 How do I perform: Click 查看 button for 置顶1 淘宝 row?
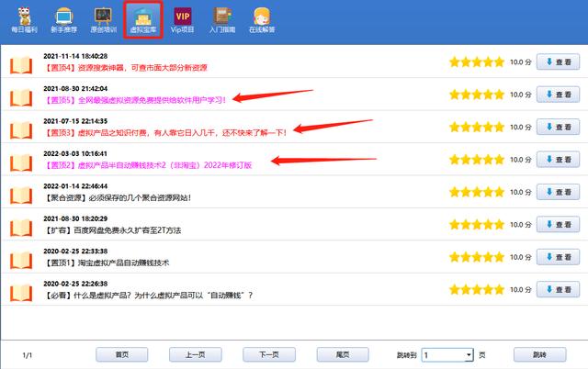tap(558, 257)
